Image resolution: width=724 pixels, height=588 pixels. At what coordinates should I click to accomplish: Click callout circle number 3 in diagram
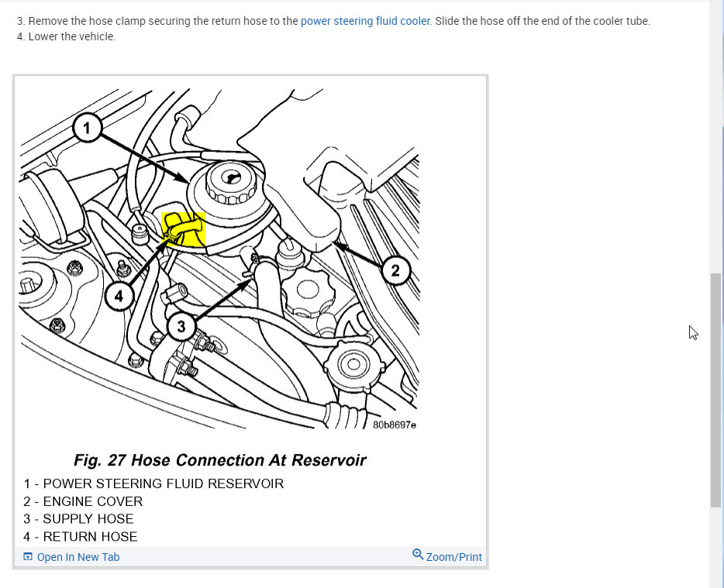[x=181, y=326]
